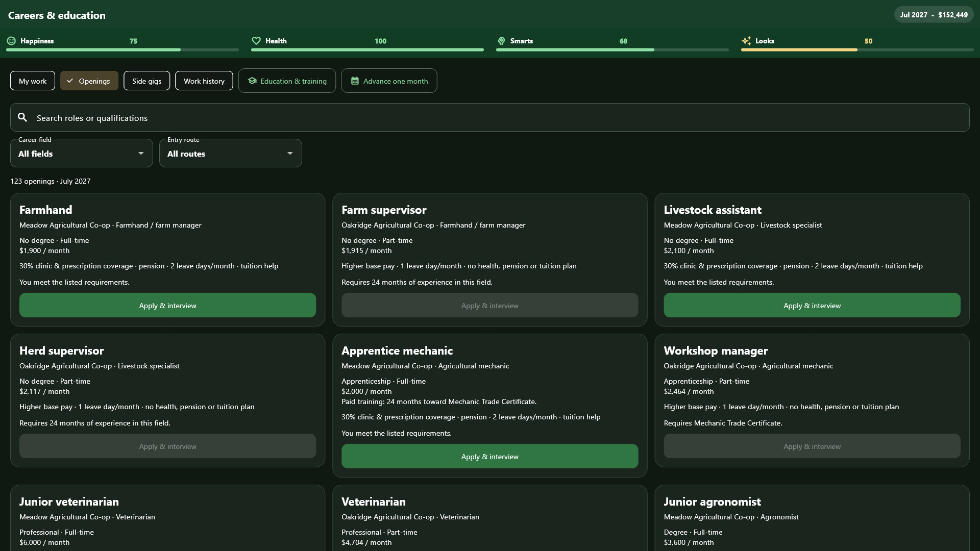980x551 pixels.
Task: Apply & interview for Livestock assistant
Action: tap(812, 305)
